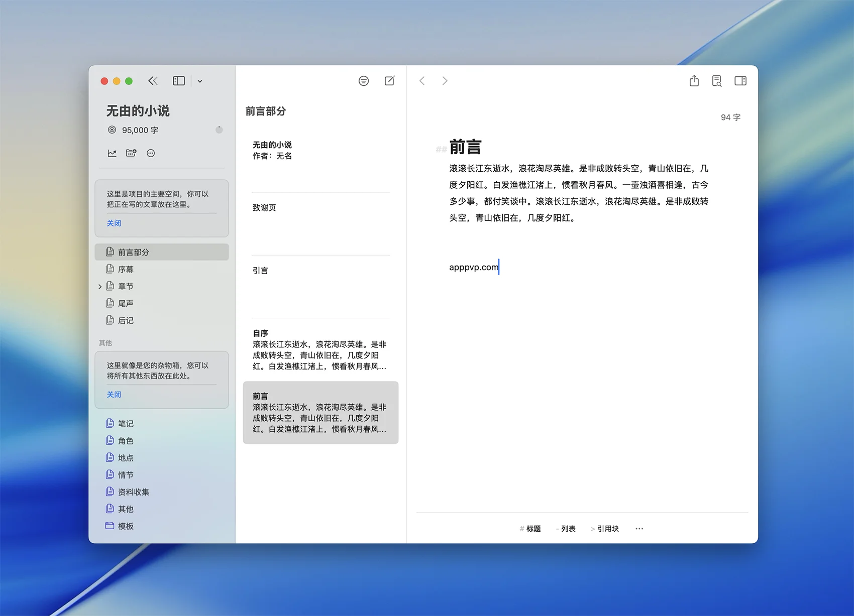Select the 序幕 item in the sidebar
Screen dimensions: 854x616
(x=126, y=269)
